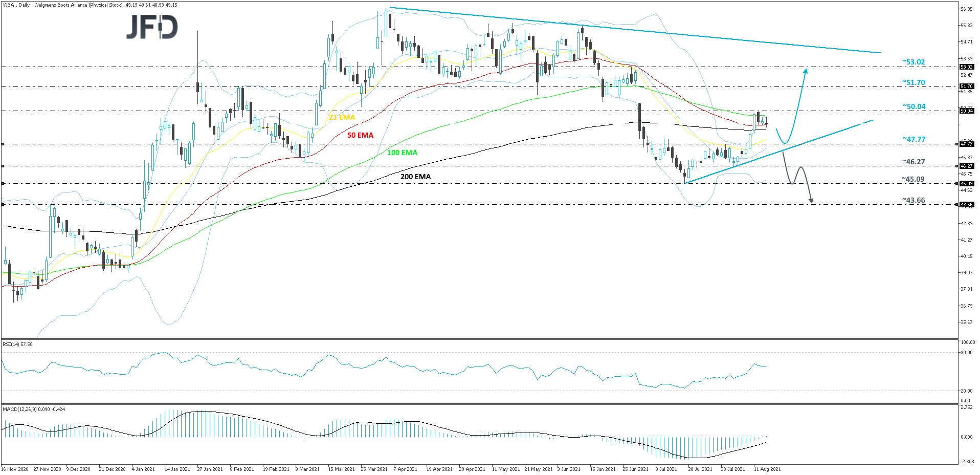
Task: Click the 46.87 price axis value
Action: (x=967, y=158)
